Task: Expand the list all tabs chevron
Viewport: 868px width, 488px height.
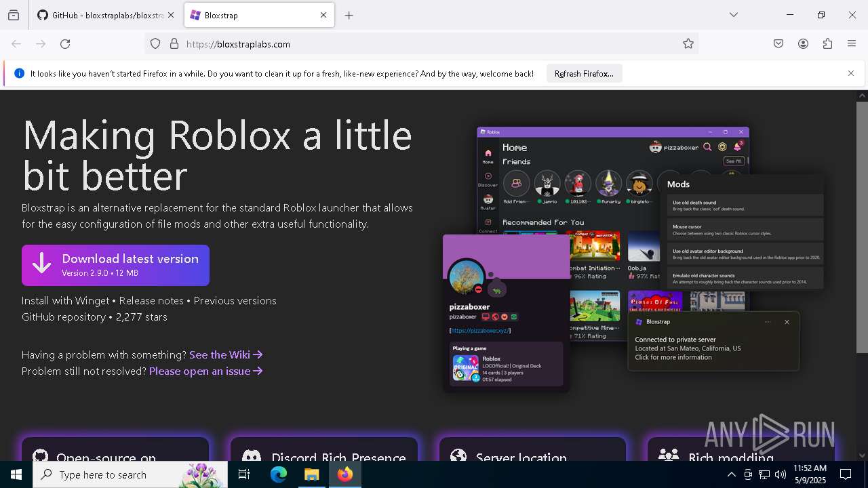Action: point(734,15)
